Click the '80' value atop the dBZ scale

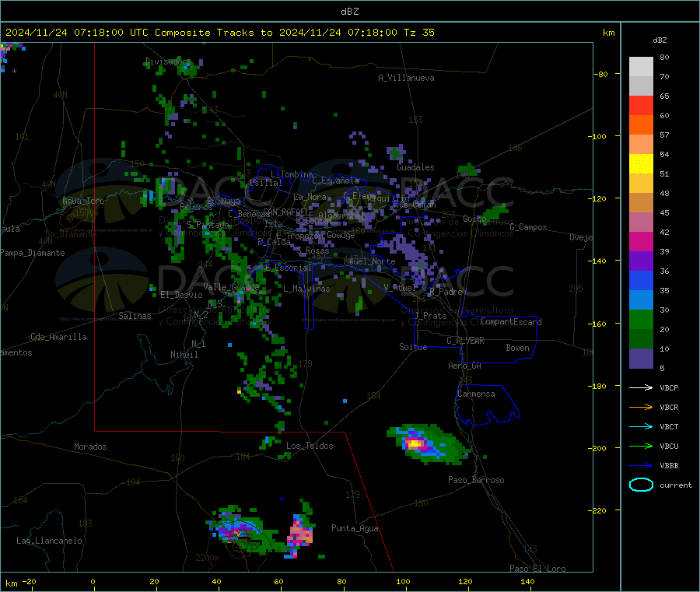(x=664, y=57)
